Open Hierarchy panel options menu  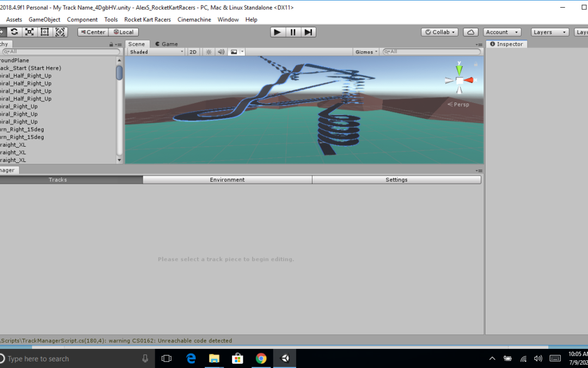point(119,44)
